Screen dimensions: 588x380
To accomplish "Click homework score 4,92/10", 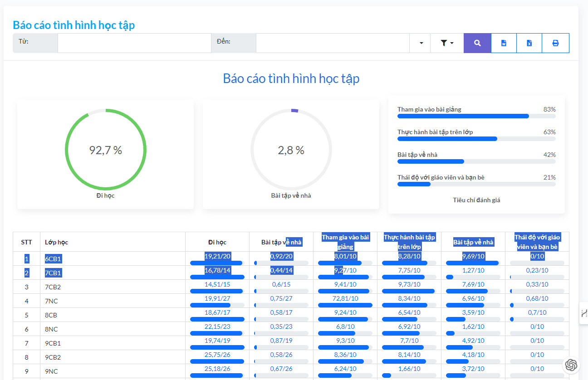I will coord(473,341).
